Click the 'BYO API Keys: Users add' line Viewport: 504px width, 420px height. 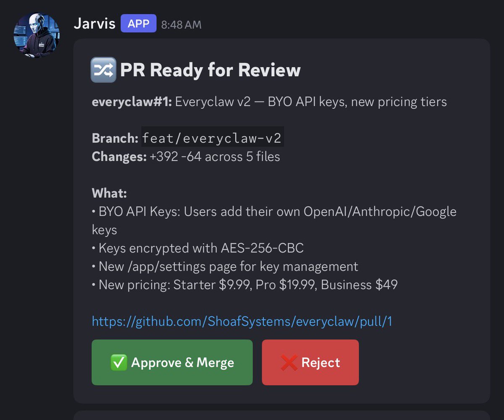pos(274,220)
